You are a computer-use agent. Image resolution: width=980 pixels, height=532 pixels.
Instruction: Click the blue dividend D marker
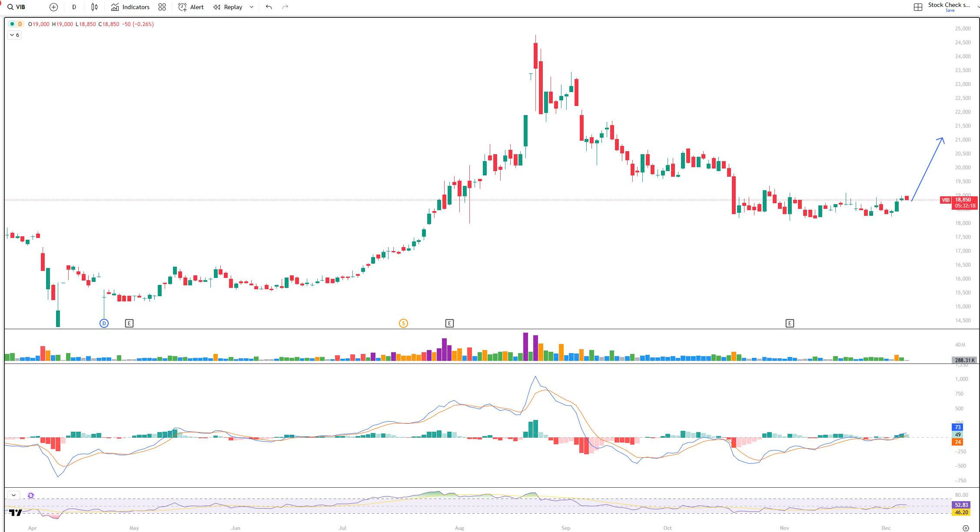point(104,323)
